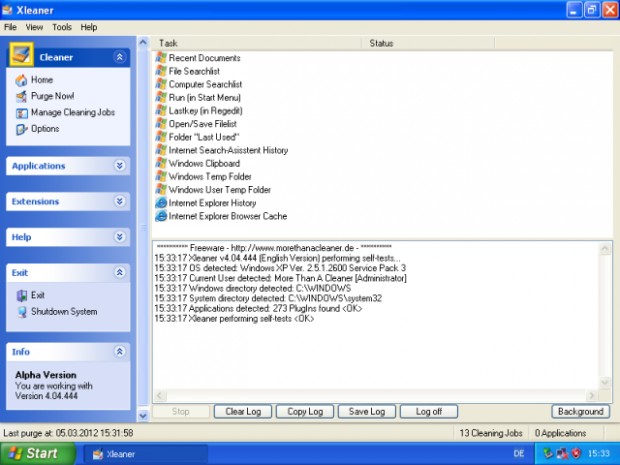Click the Background button
The width and height of the screenshot is (620, 465).
coord(580,412)
